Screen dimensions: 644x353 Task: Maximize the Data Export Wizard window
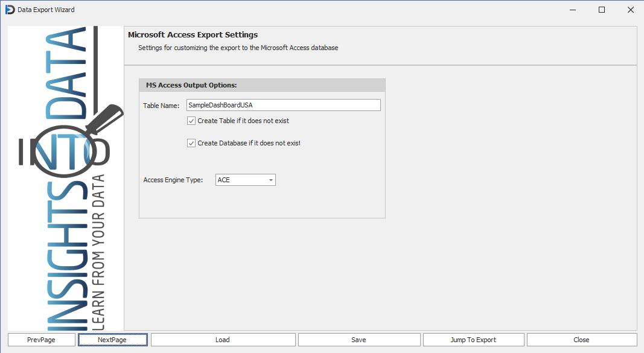602,10
